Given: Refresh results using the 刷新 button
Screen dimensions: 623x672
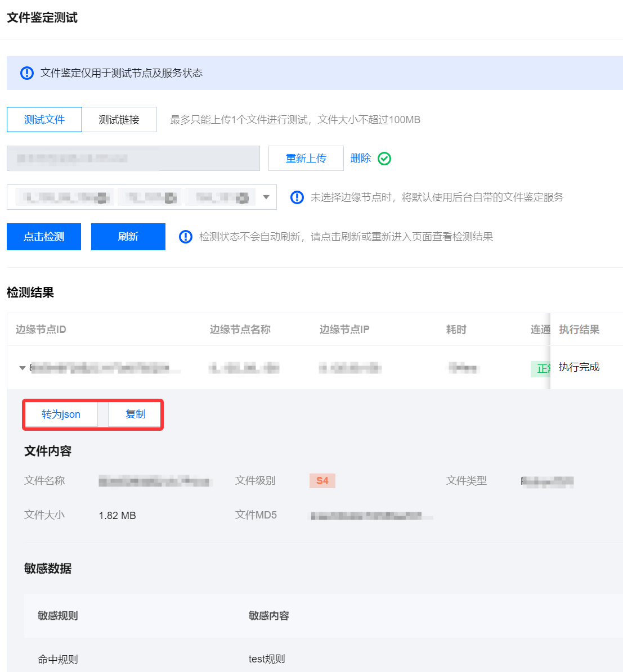Looking at the screenshot, I should (x=128, y=237).
